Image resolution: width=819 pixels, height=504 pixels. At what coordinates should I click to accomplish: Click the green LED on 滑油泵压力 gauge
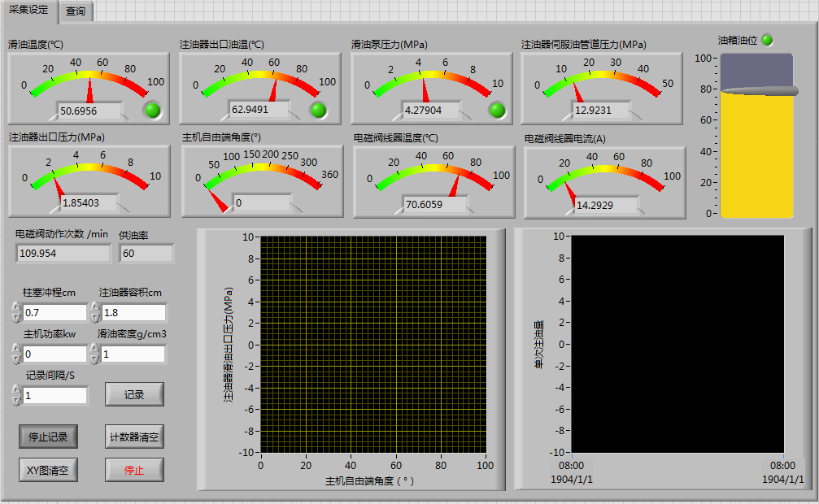(496, 110)
